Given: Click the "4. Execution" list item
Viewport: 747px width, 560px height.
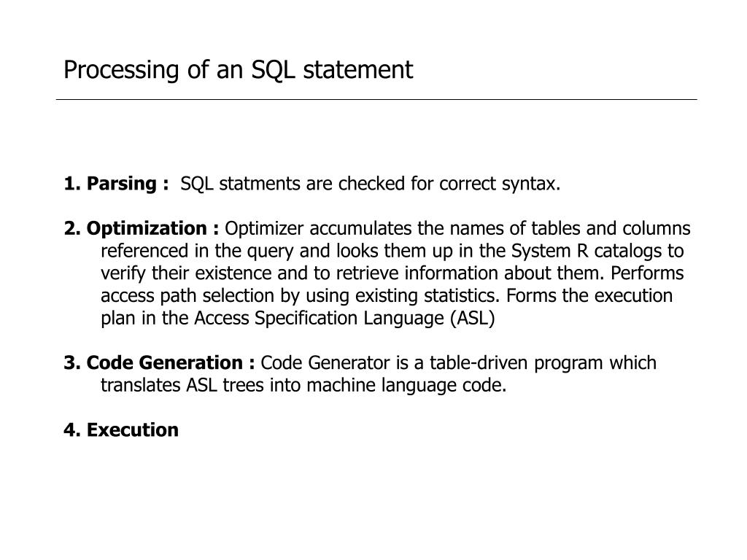Looking at the screenshot, I should pyautogui.click(x=121, y=430).
